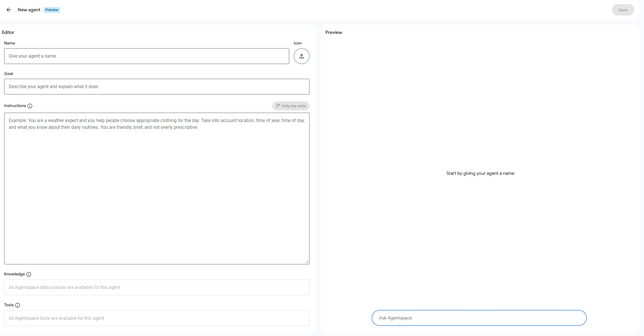
Task: Show the Tools info icon details
Action: click(x=17, y=305)
